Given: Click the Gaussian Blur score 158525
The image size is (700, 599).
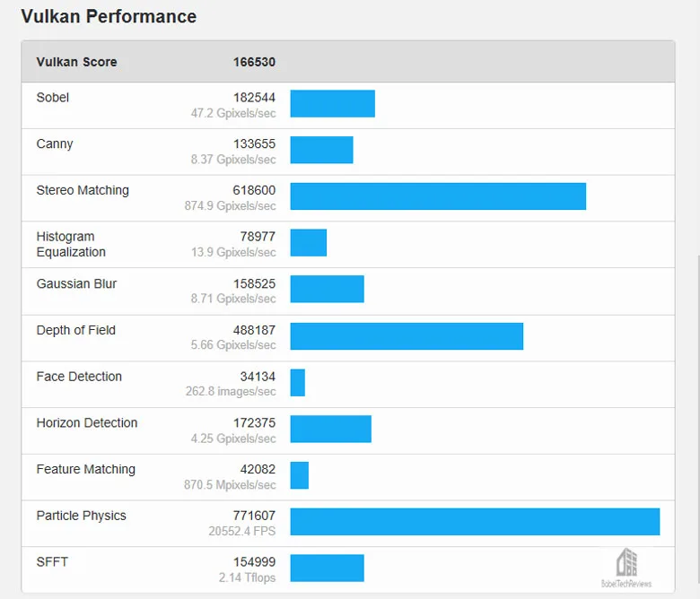Looking at the screenshot, I should [254, 283].
